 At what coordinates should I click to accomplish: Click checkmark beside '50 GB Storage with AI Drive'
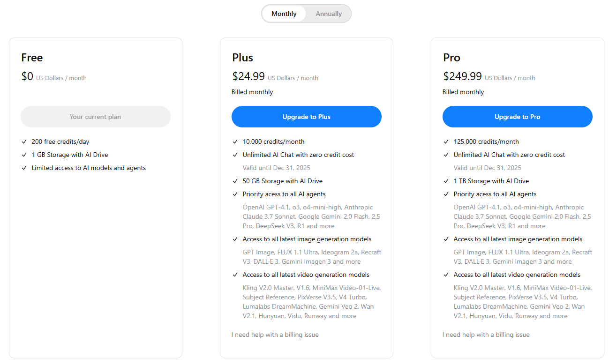pyautogui.click(x=235, y=181)
